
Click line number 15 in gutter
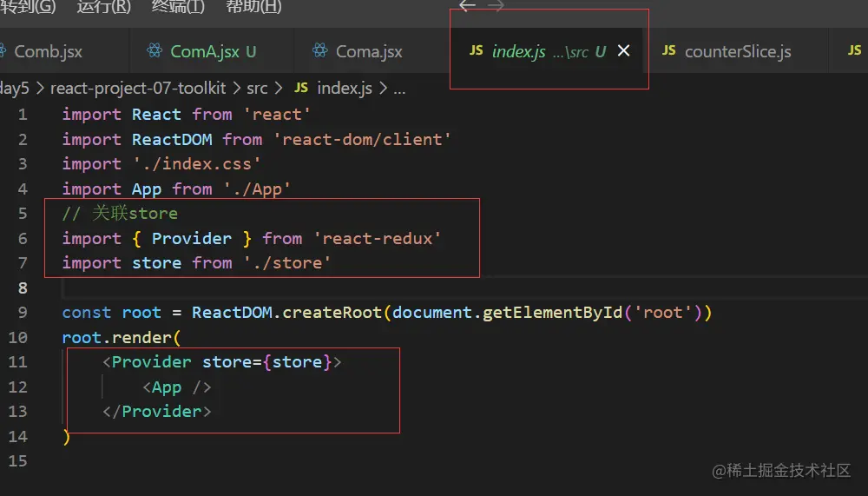click(17, 461)
